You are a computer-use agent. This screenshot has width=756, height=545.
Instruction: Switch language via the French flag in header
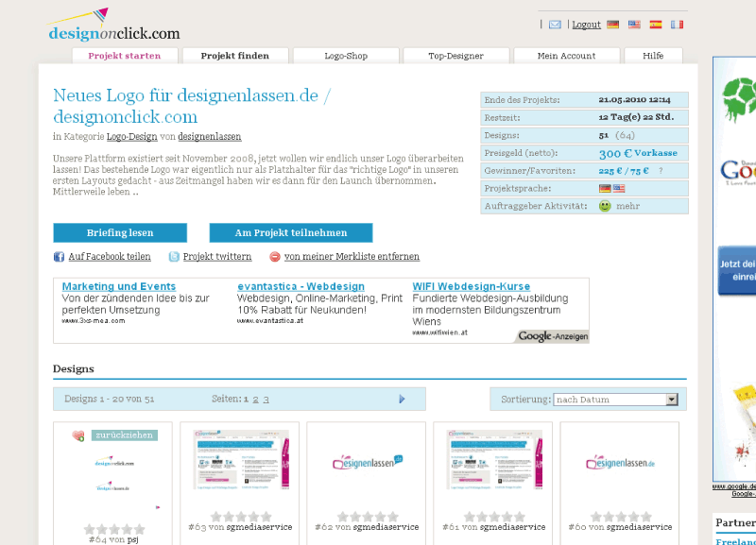677,25
